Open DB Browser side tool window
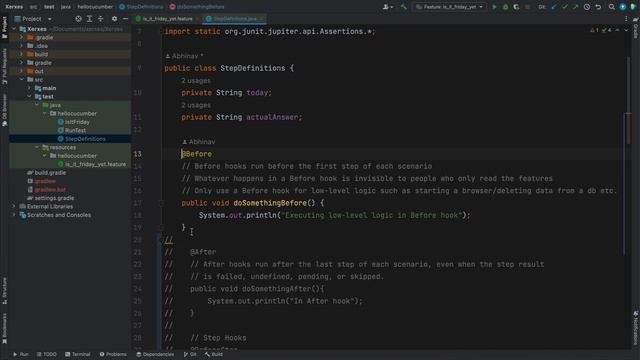This screenshot has height=360, width=640. coord(4,110)
